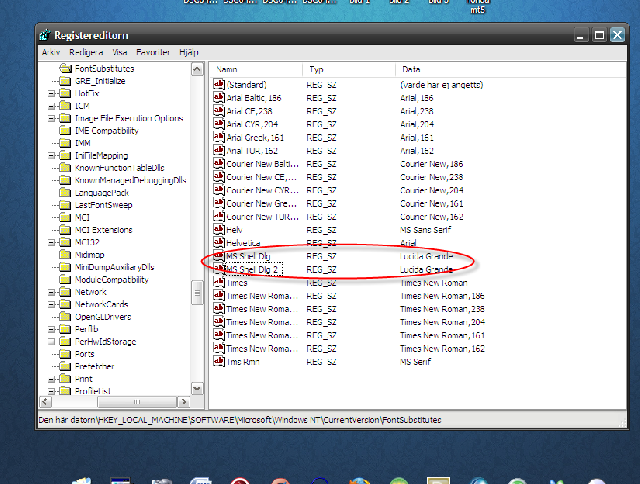
Task: Click the data cell Times New Roman,186
Action: 442,295
